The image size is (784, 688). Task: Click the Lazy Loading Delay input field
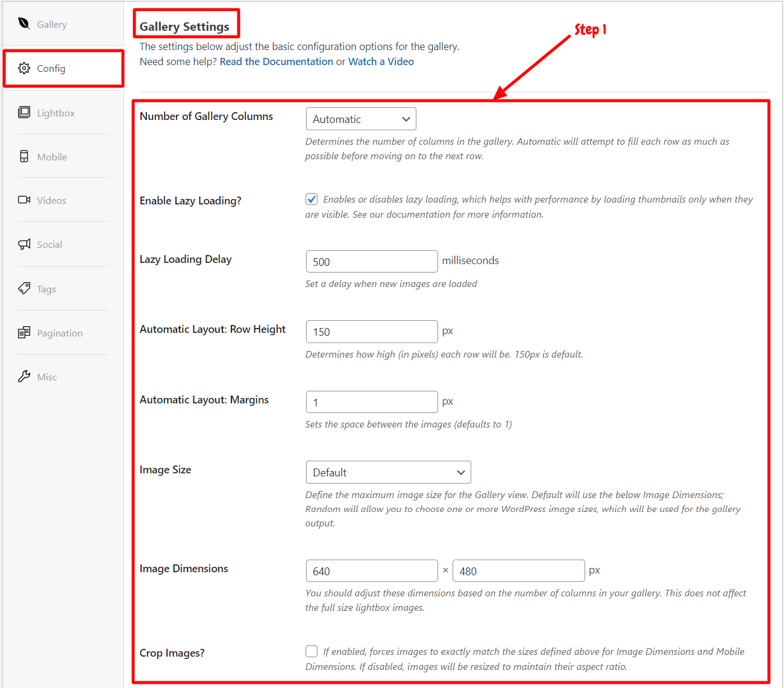coord(372,262)
